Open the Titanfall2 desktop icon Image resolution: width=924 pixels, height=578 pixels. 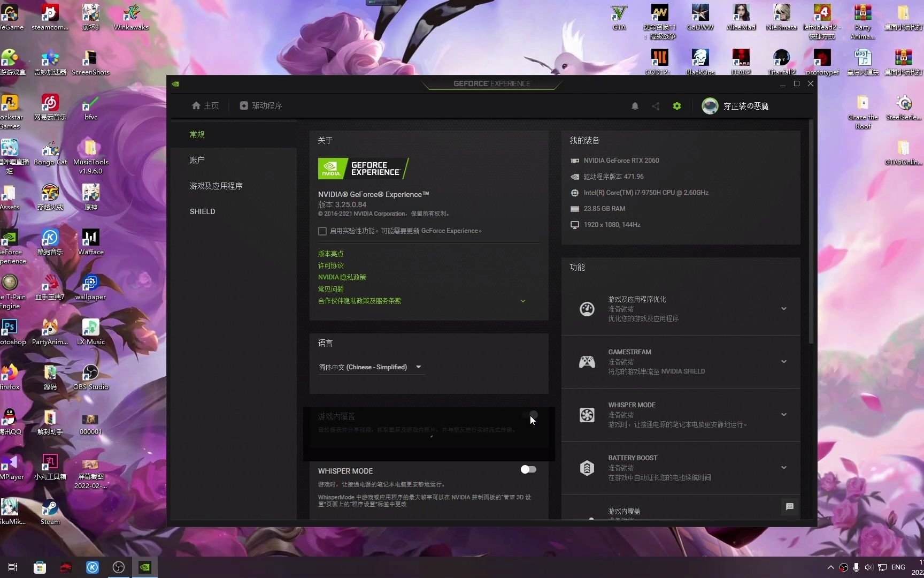[782, 62]
